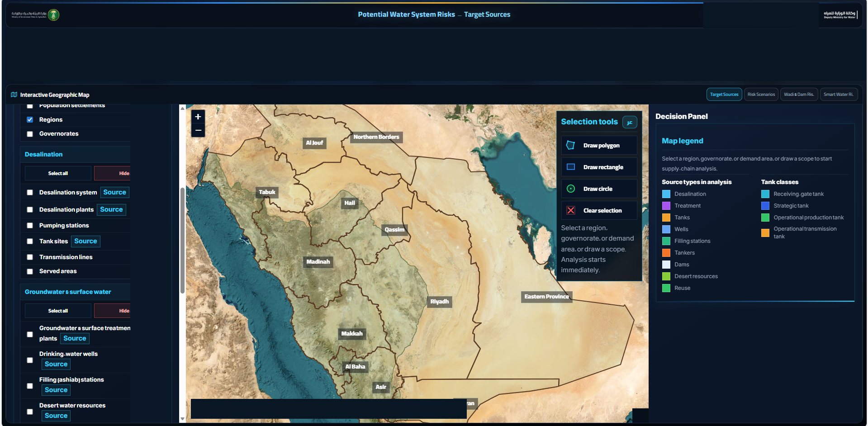The height and width of the screenshot is (426, 868).
Task: Click the map zoom in plus button
Action: click(198, 117)
